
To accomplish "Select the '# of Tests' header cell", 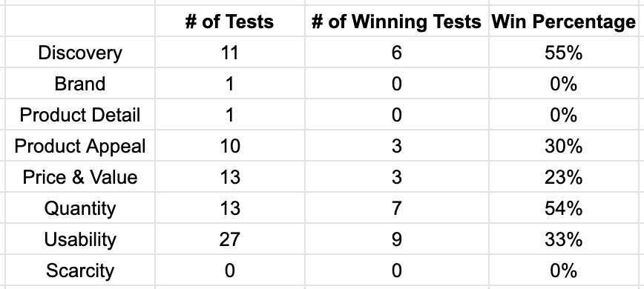I will (x=229, y=21).
